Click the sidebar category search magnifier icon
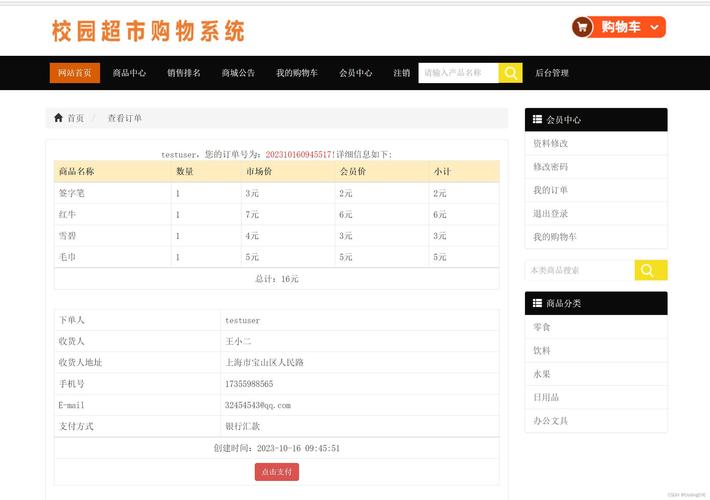This screenshot has width=710, height=500. pos(650,270)
